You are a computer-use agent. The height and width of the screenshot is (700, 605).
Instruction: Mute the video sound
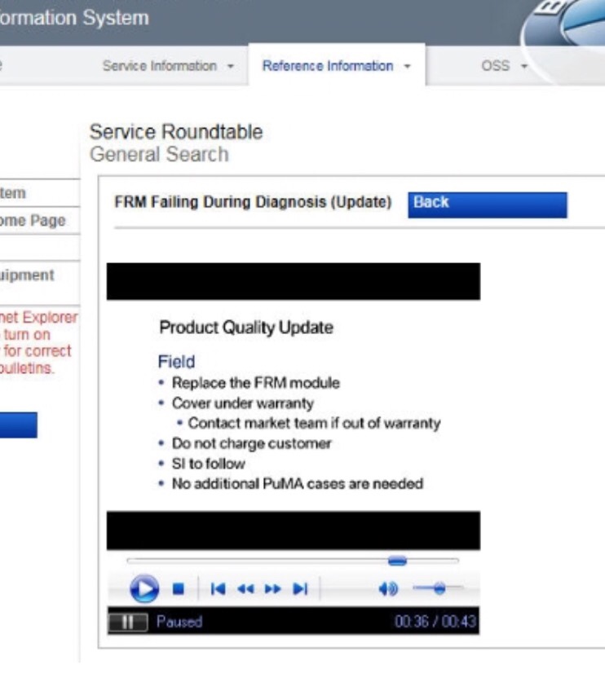click(389, 588)
